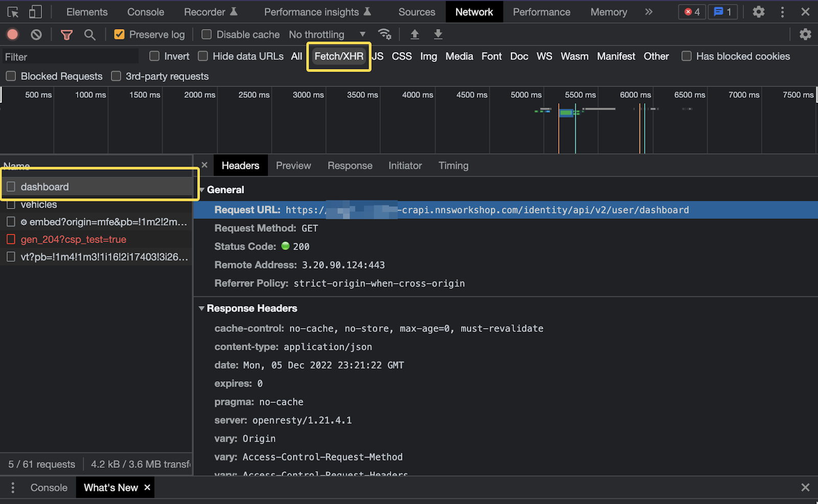The width and height of the screenshot is (818, 504).
Task: Open drawer three-dot menu beside Console
Action: [13, 488]
